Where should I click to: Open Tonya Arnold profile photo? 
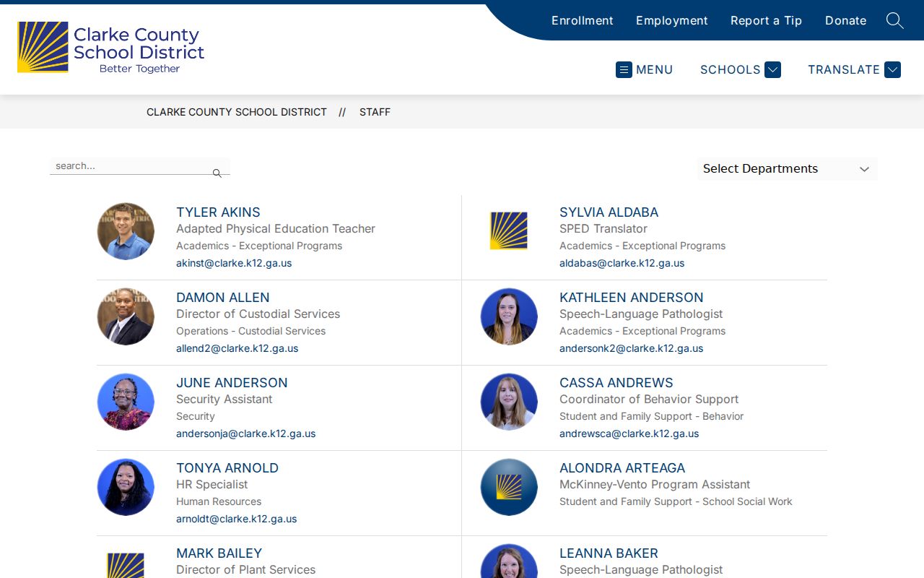click(126, 487)
